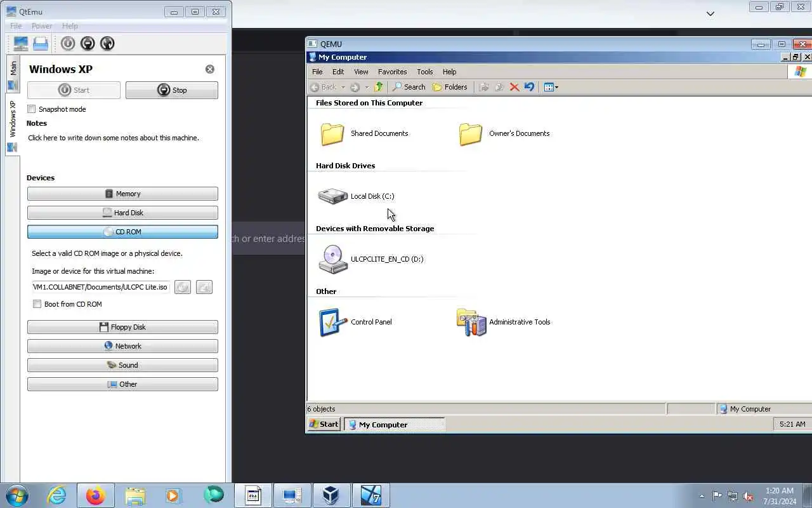Image resolution: width=812 pixels, height=508 pixels.
Task: Open the Views dropdown in My Computer toolbar
Action: [x=551, y=87]
